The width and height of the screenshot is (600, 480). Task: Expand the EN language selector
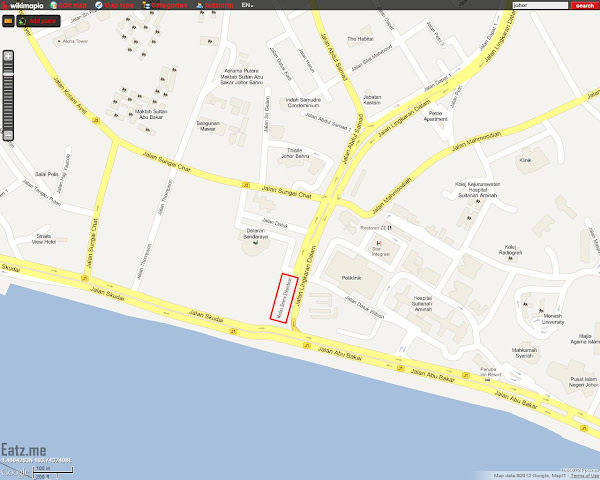coord(247,5)
